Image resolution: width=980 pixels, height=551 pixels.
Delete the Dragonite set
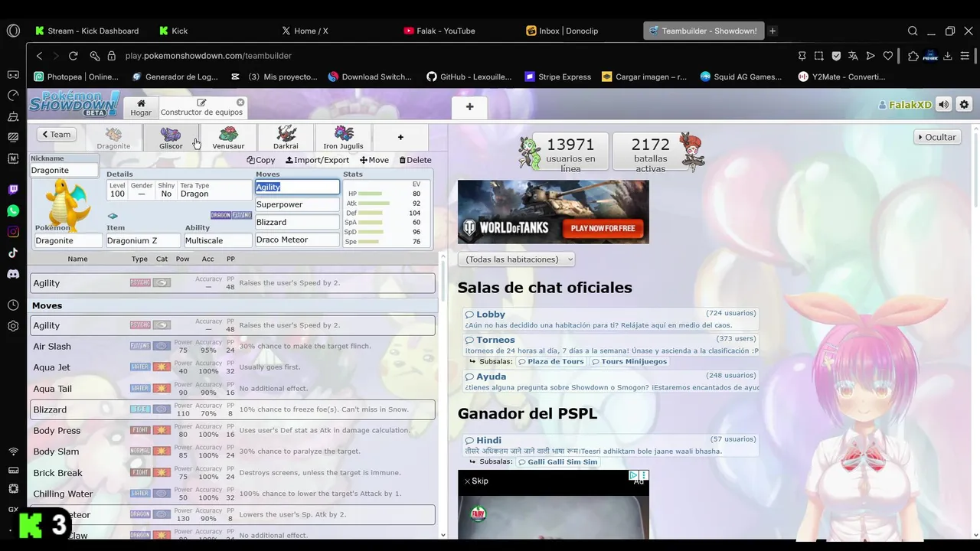click(415, 160)
